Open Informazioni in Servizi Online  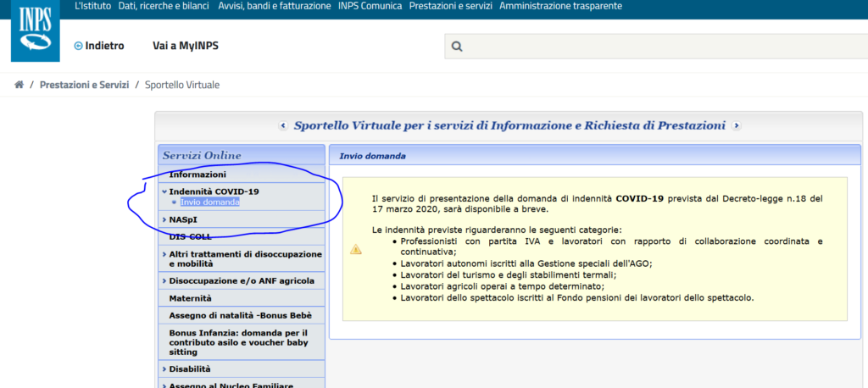(x=198, y=175)
